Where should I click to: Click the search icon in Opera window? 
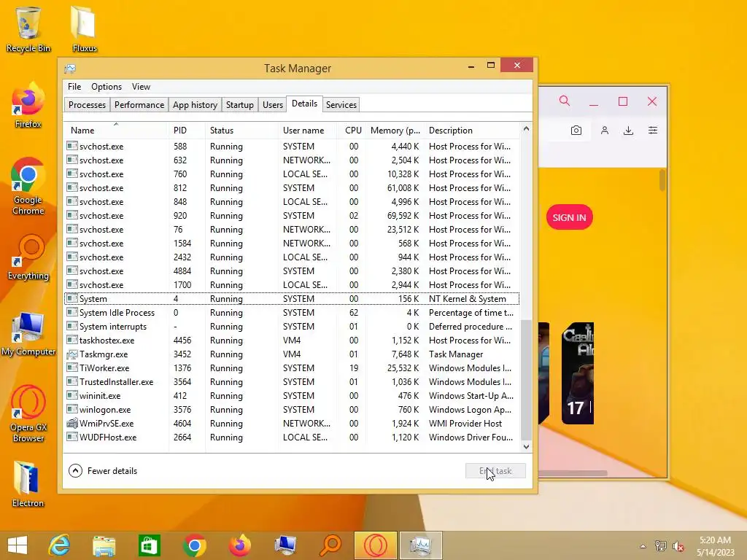[565, 101]
